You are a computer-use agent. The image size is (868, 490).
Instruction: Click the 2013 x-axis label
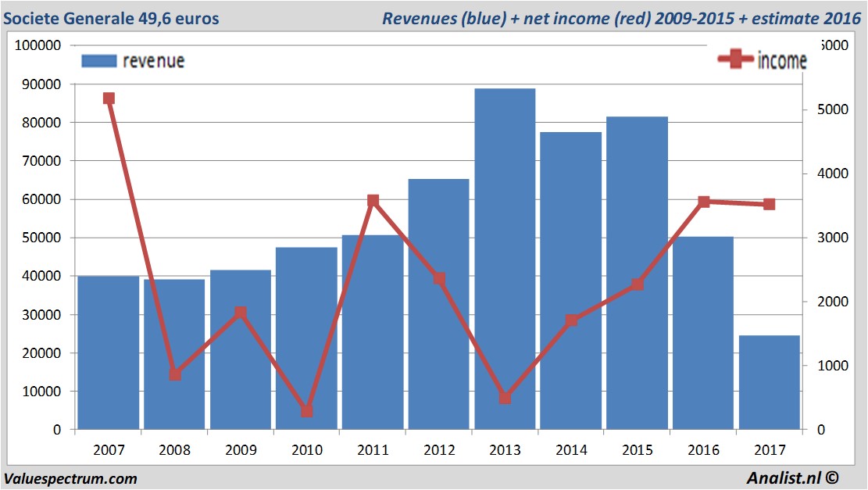[x=505, y=449]
